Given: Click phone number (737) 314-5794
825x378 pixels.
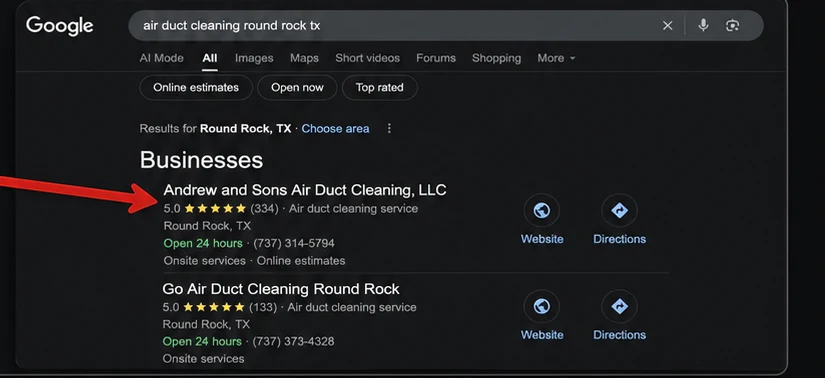Looking at the screenshot, I should 294,244.
